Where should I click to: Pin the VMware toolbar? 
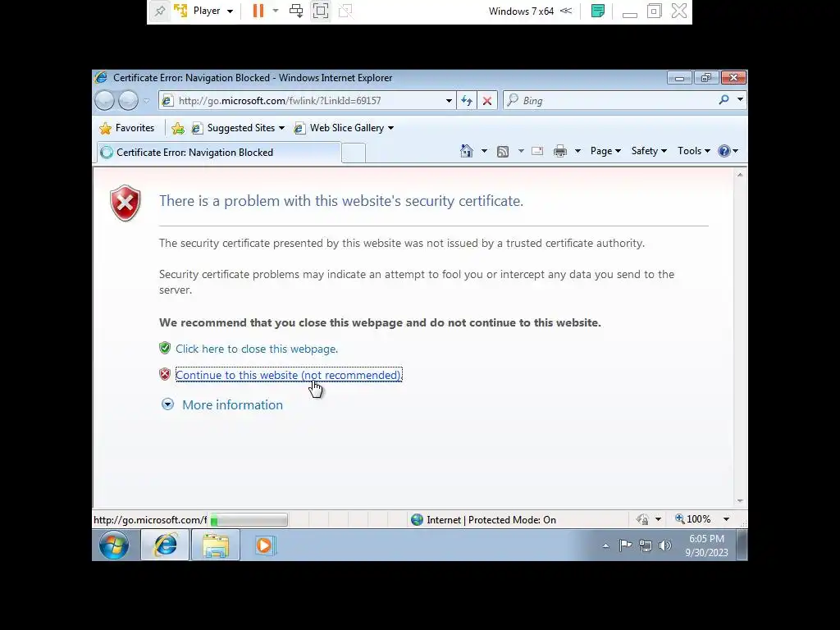pyautogui.click(x=160, y=11)
